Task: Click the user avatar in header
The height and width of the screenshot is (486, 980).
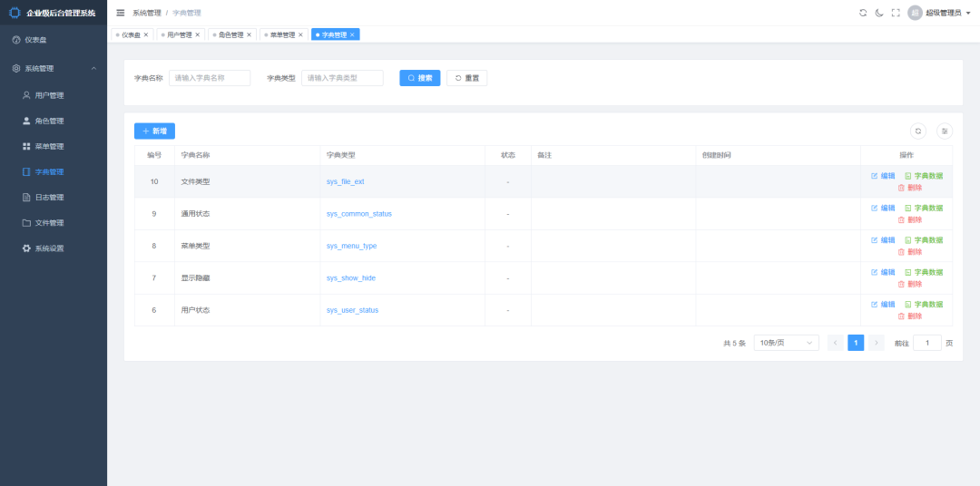Action: 915,13
